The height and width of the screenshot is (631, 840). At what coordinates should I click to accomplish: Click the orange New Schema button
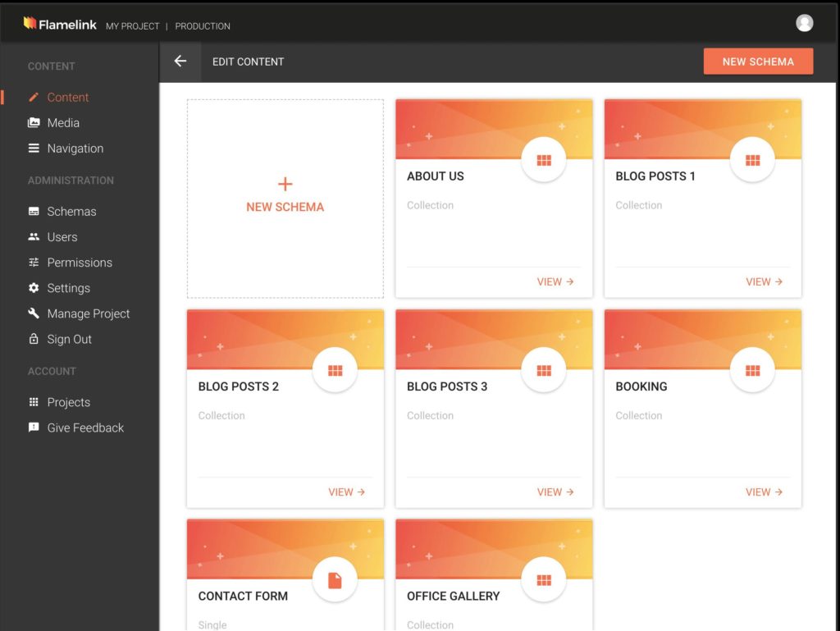(758, 62)
